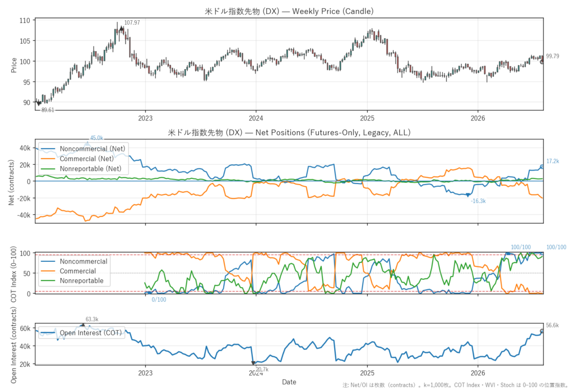Click the Noncommercial (Net) legend entry

tap(83, 149)
